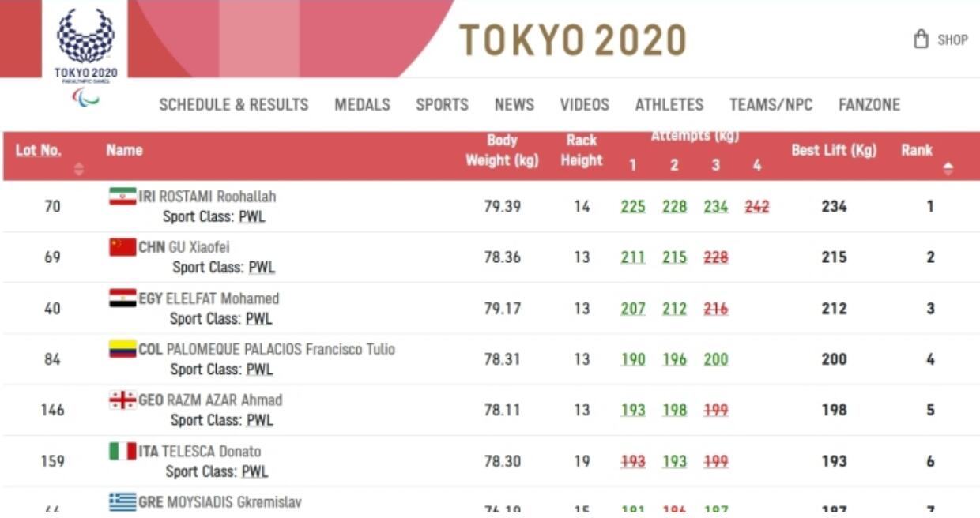Click Georgia flag icon beside RAZM AZAR
Viewport: 980px width, 518px height.
coord(122,400)
